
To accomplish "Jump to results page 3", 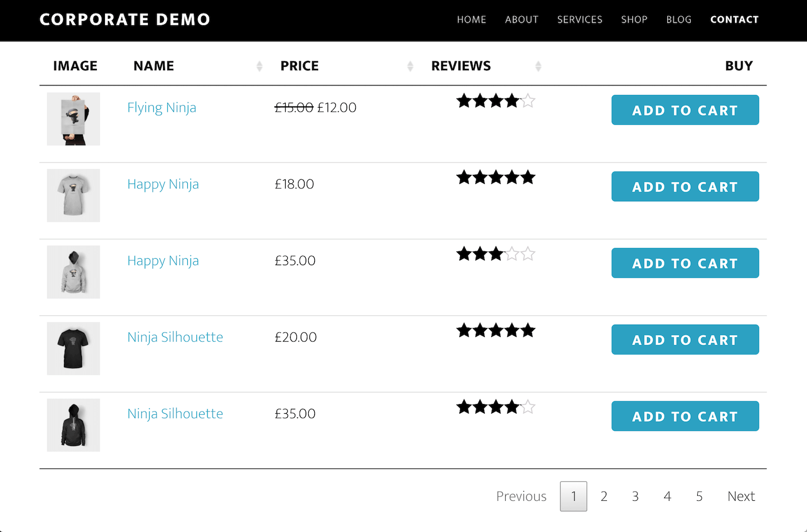I will (635, 496).
